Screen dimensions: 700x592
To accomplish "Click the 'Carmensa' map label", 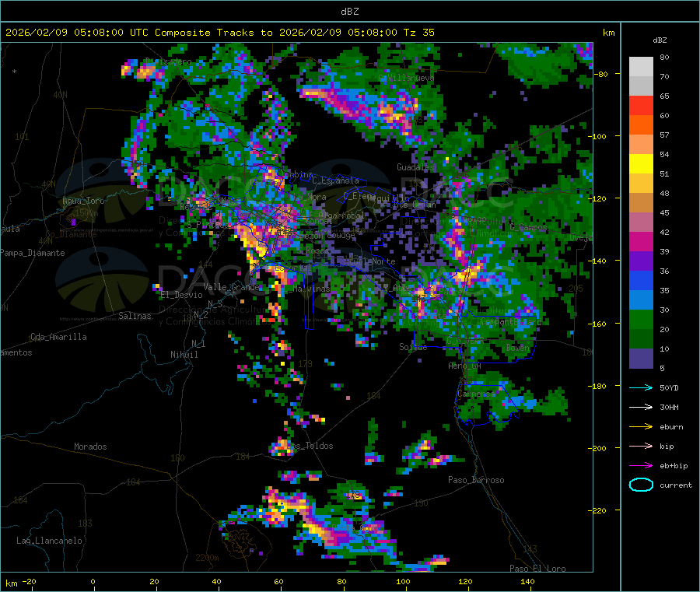I will tap(476, 394).
